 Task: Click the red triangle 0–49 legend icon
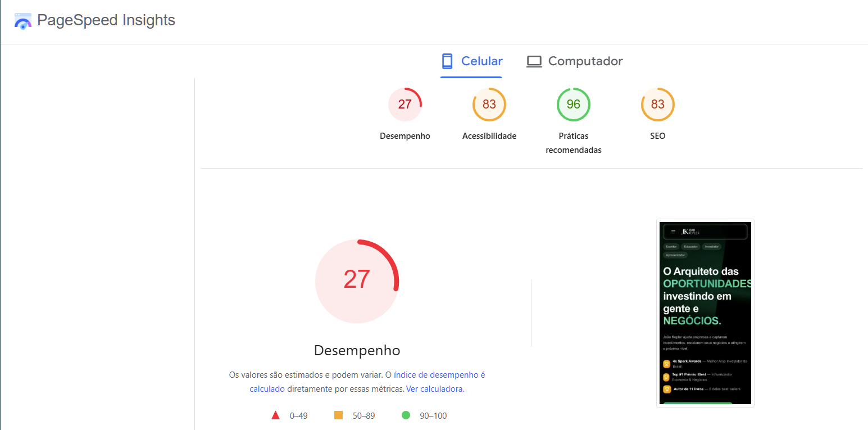tap(276, 415)
